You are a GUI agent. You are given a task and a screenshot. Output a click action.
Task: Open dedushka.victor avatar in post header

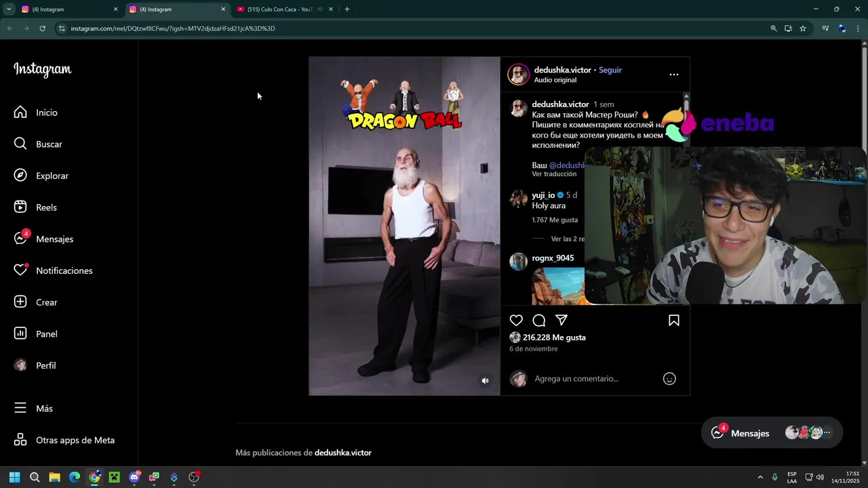pyautogui.click(x=519, y=75)
